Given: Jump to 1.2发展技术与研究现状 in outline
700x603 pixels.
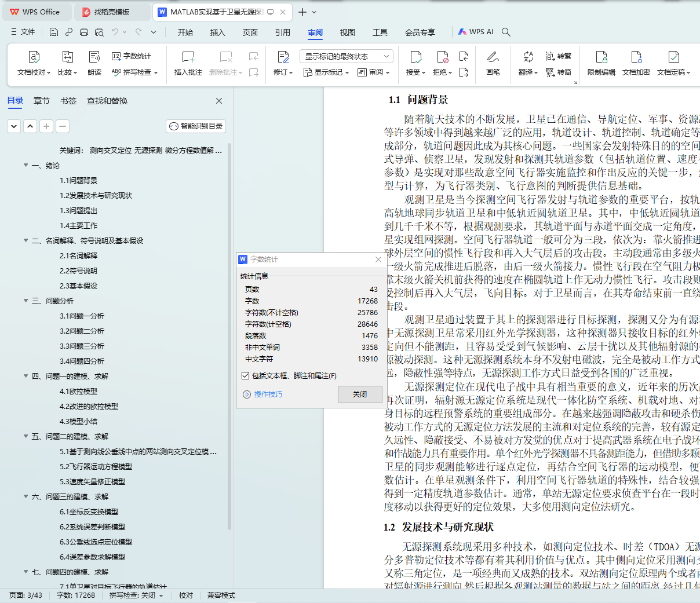Looking at the screenshot, I should 96,196.
